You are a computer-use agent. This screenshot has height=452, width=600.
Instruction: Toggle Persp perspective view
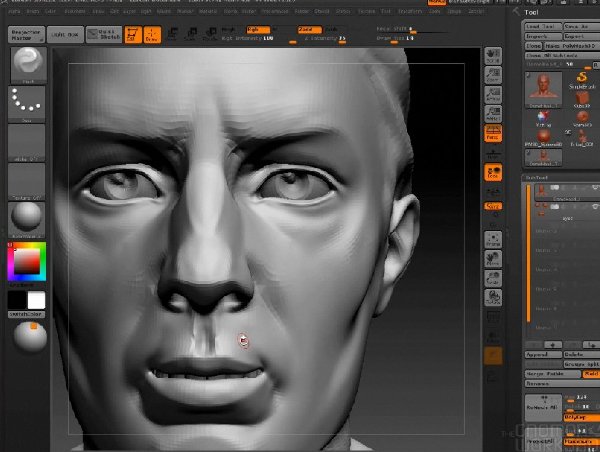(x=493, y=134)
